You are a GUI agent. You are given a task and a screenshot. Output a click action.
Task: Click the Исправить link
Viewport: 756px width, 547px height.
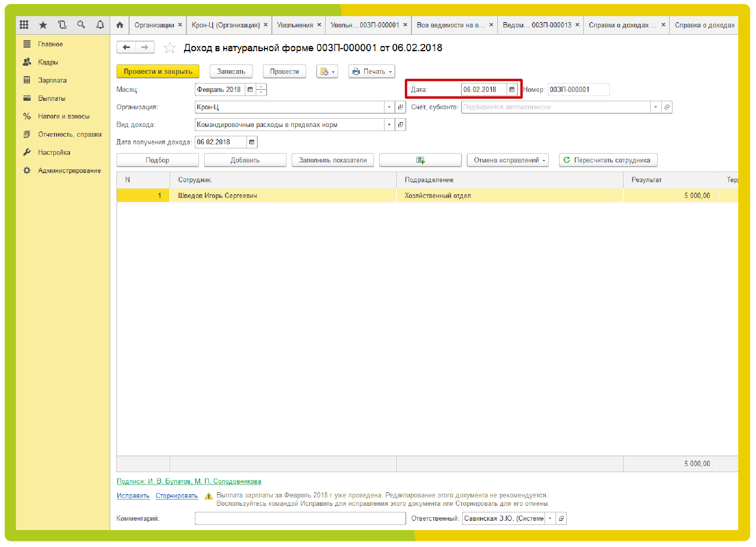pos(133,496)
